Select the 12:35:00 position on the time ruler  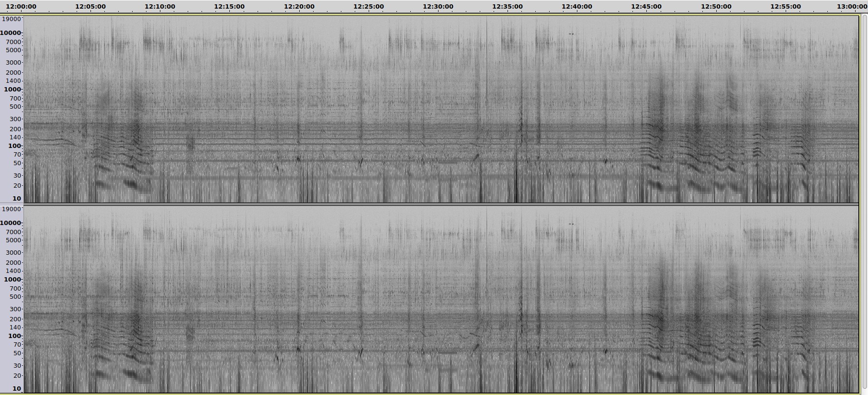click(507, 7)
